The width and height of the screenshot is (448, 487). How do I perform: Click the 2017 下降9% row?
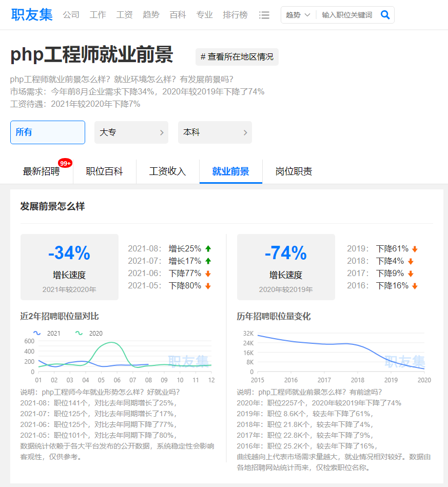pyautogui.click(x=381, y=274)
